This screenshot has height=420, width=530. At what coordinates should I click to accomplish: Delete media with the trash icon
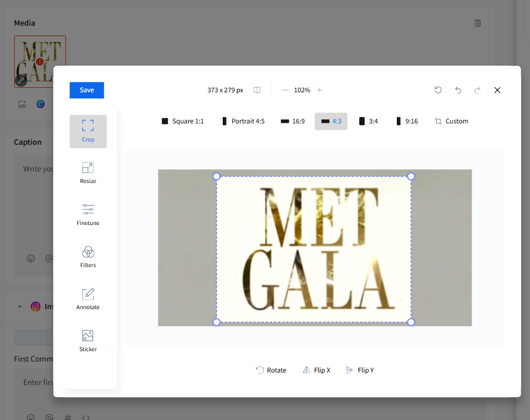pos(478,23)
